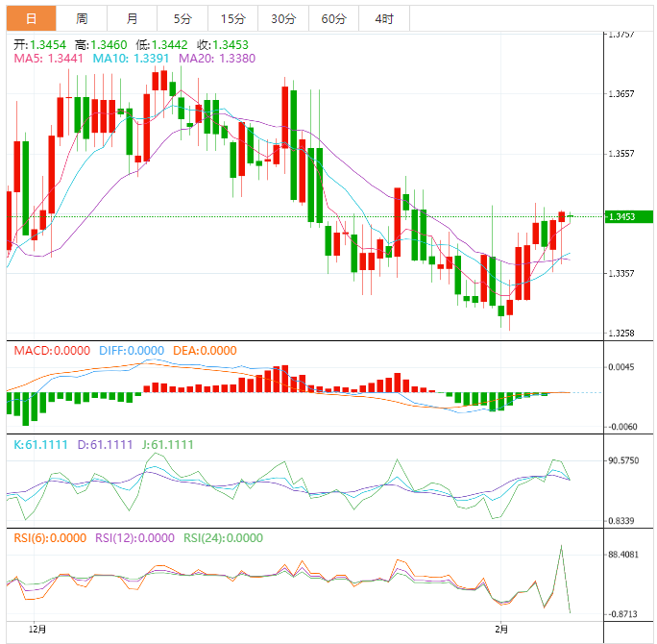The height and width of the screenshot is (644, 657).
Task: Switch to the 5分 interval tab
Action: tap(182, 18)
